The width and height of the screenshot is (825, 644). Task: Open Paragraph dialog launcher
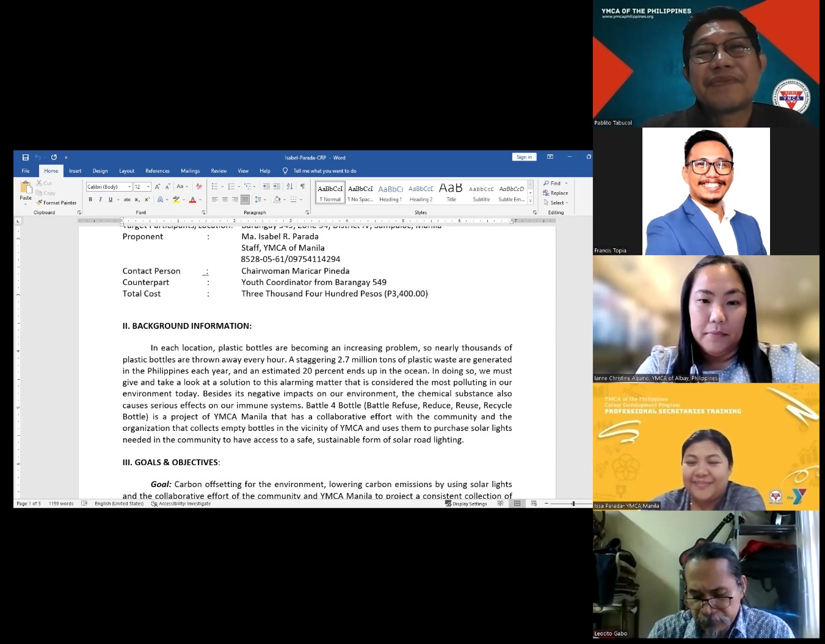pyautogui.click(x=307, y=212)
